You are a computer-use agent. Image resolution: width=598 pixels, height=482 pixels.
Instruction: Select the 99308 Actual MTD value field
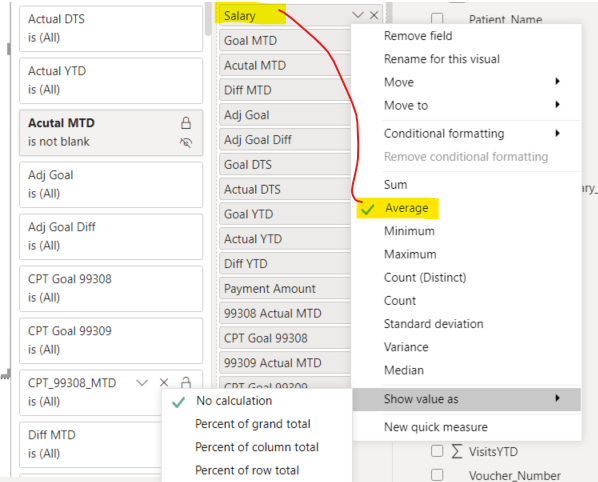click(x=285, y=313)
